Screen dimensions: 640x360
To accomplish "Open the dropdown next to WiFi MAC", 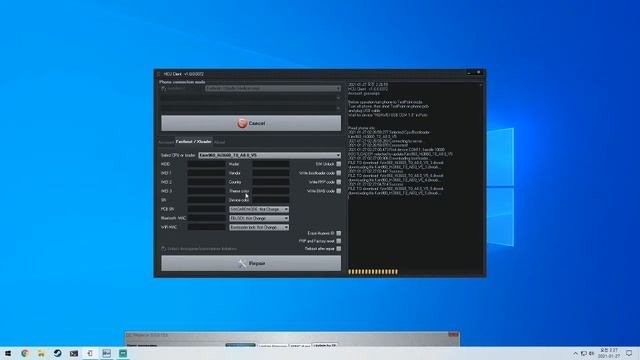I will click(x=259, y=227).
